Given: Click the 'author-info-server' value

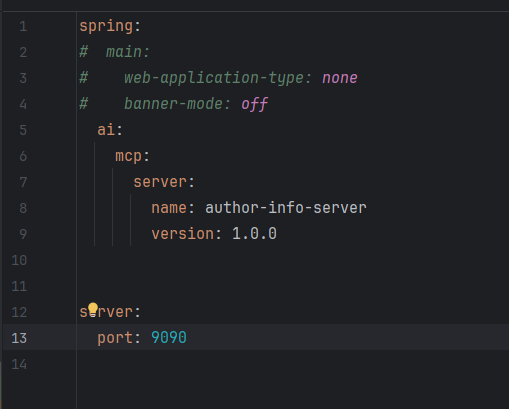Looking at the screenshot, I should 286,208.
